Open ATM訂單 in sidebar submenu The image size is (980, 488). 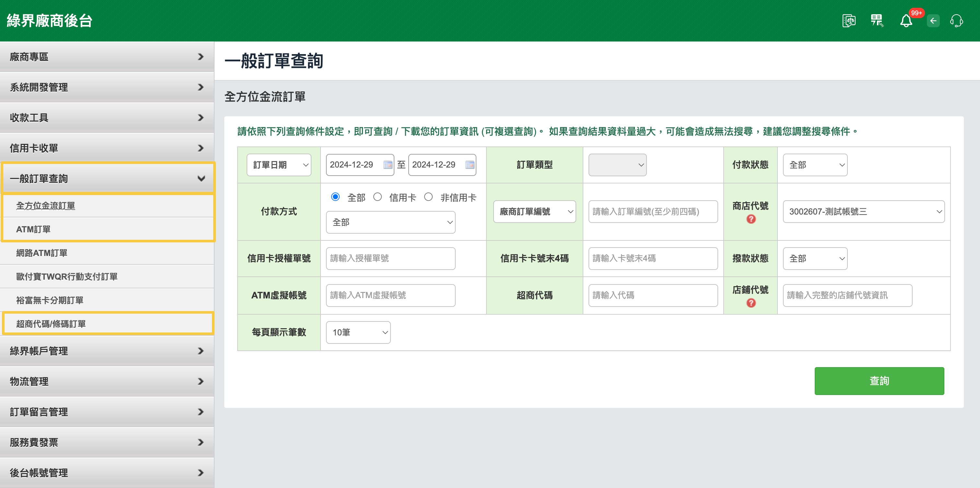click(x=33, y=229)
